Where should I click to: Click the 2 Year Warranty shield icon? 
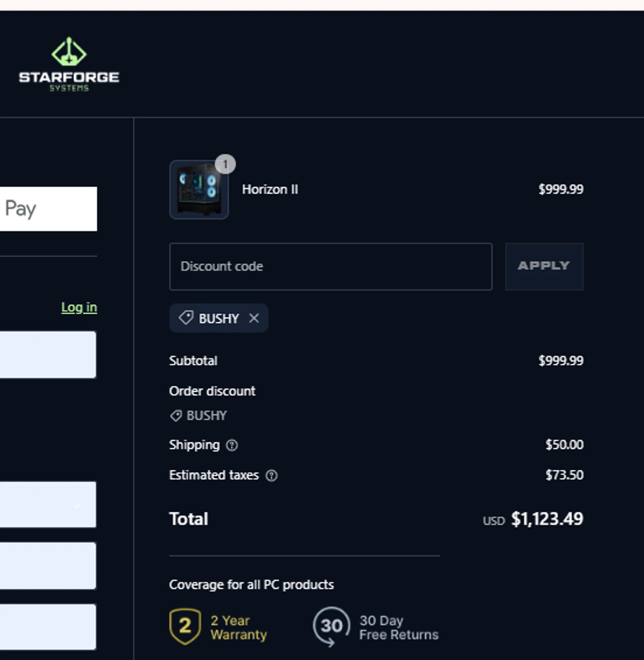[185, 627]
